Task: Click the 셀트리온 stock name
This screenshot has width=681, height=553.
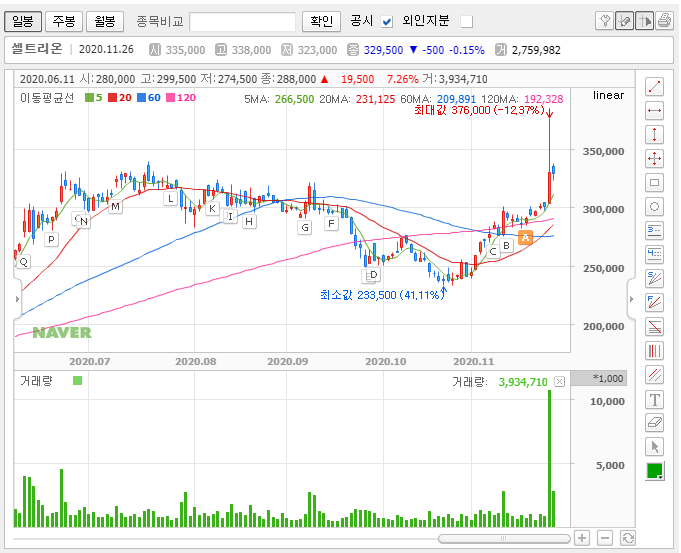Action: coord(37,49)
